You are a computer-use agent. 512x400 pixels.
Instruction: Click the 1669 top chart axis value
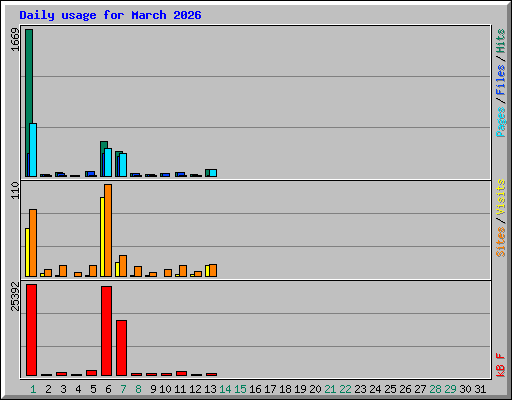tap(15, 40)
